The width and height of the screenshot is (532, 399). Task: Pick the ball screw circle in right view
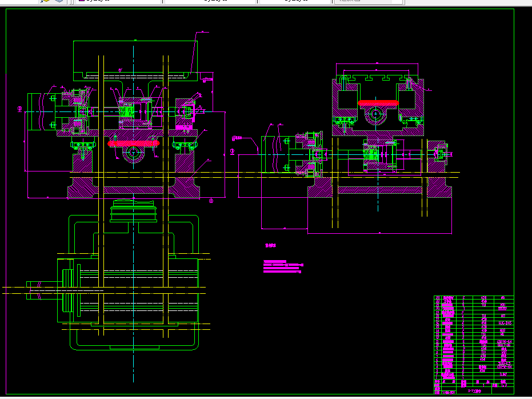point(375,114)
